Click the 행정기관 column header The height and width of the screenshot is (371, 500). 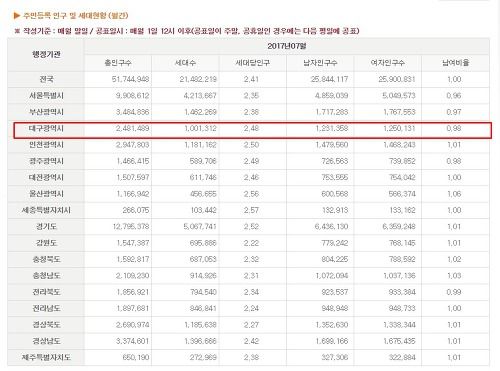[46, 54]
